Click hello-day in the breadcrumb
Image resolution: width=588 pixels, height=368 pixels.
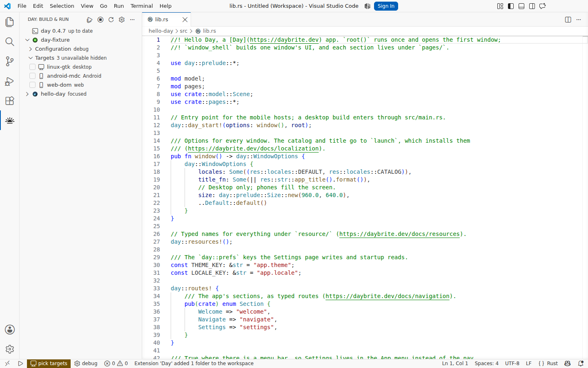click(x=161, y=31)
